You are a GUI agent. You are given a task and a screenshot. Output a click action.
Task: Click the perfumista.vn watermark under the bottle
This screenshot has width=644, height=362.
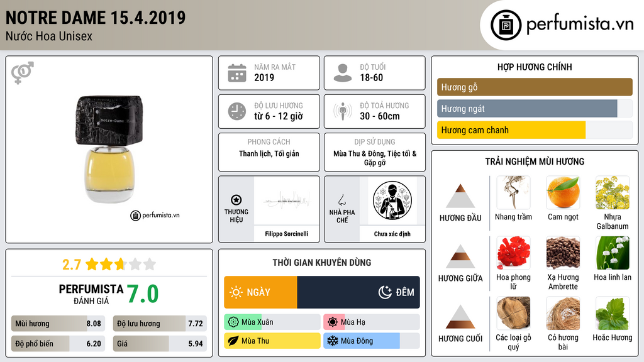click(155, 215)
